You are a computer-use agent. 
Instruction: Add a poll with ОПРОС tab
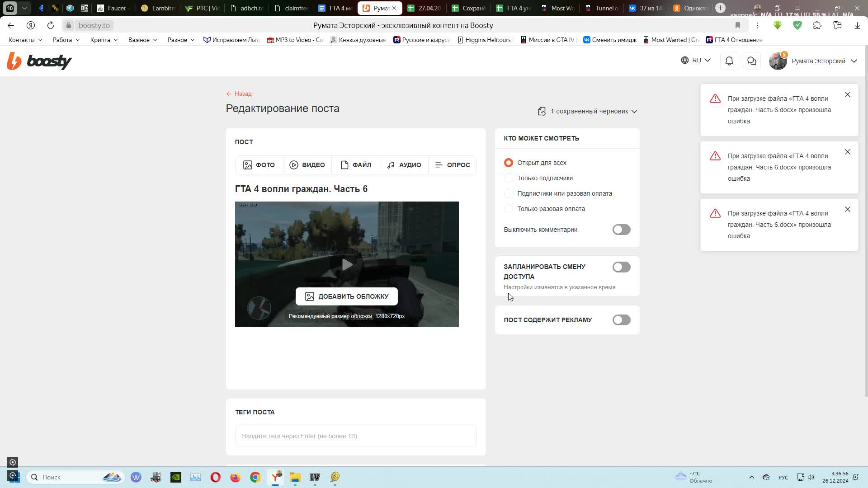click(453, 165)
